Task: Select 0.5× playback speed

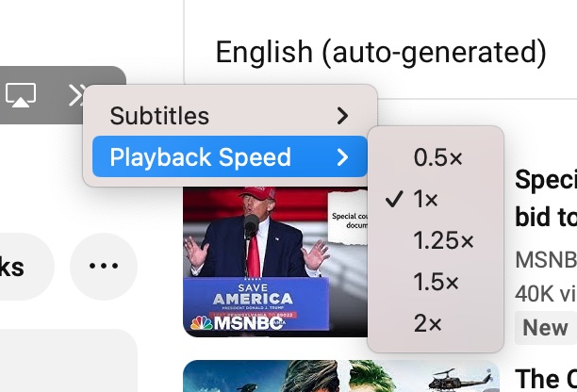Action: [436, 157]
